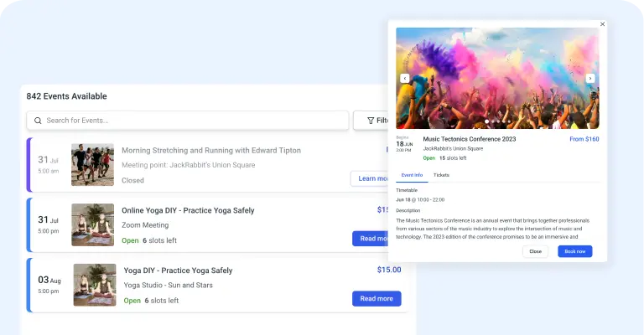Show previous image in carousel
Image resolution: width=644 pixels, height=335 pixels.
coord(404,79)
